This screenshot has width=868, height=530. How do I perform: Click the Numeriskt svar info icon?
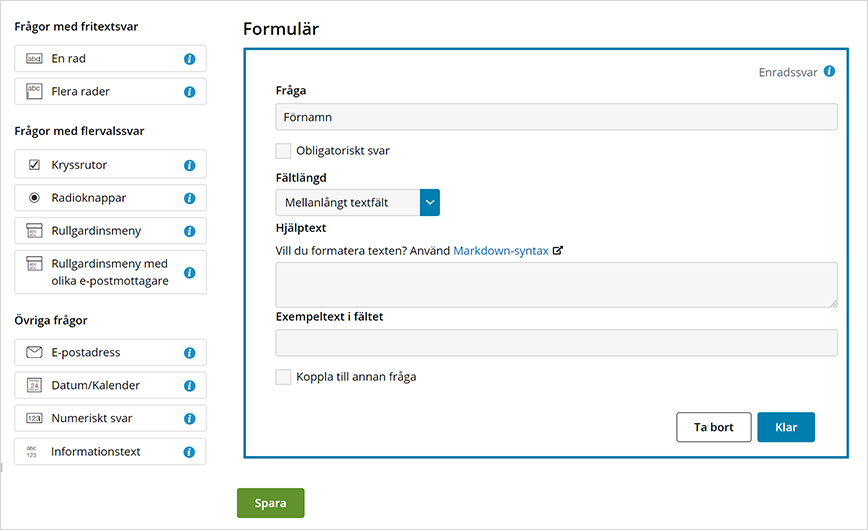tap(189, 419)
